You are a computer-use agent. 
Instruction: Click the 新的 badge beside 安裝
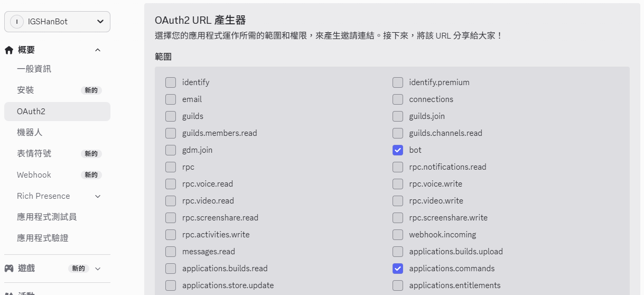(x=91, y=90)
